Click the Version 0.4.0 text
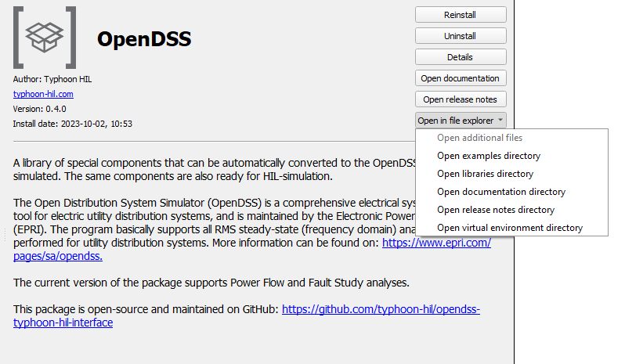The height and width of the screenshot is (364, 625). [40, 109]
